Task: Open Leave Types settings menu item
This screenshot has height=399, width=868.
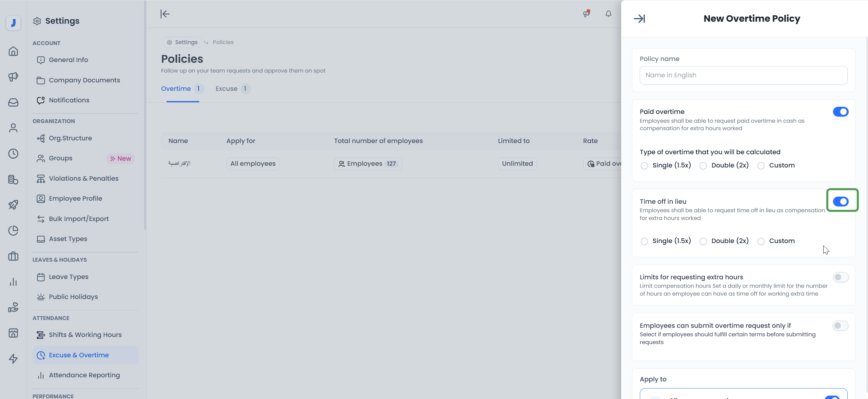Action: 68,277
